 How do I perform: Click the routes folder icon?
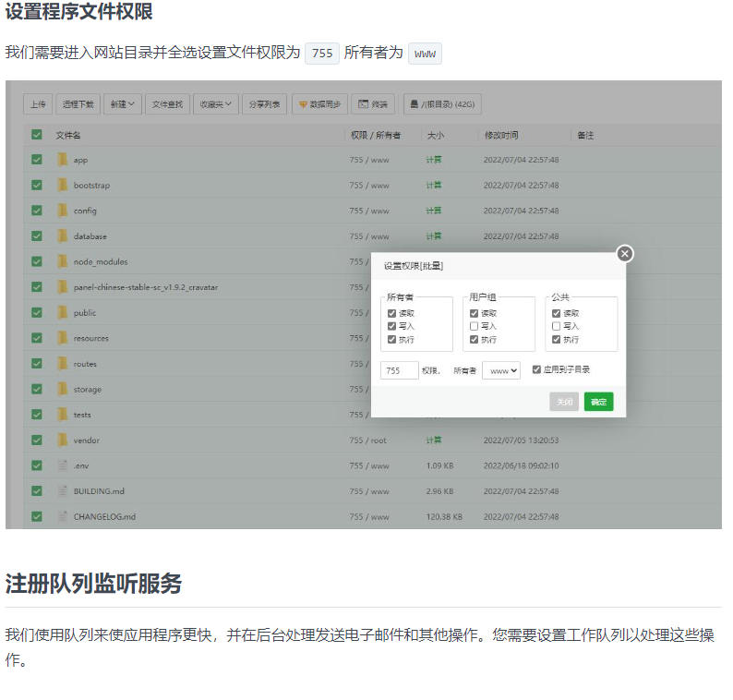62,364
